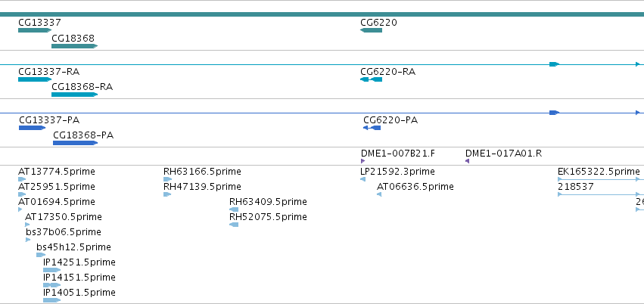Click the RH47139.5prime EST glyph

pos(167,194)
